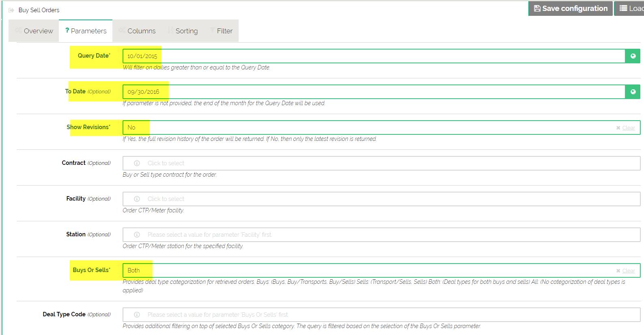Screen dimensions: 644x335
Task: Click the info icon in Station field
Action: tap(137, 235)
